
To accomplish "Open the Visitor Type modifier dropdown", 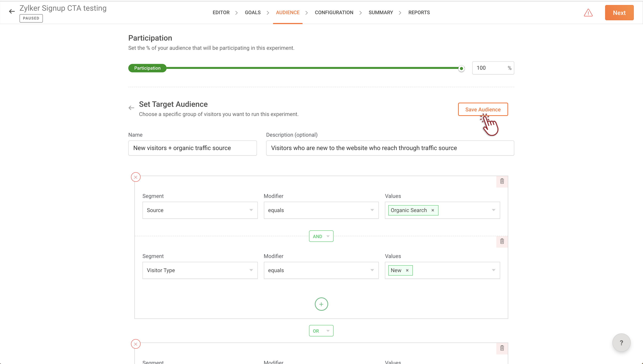I will coord(321,270).
